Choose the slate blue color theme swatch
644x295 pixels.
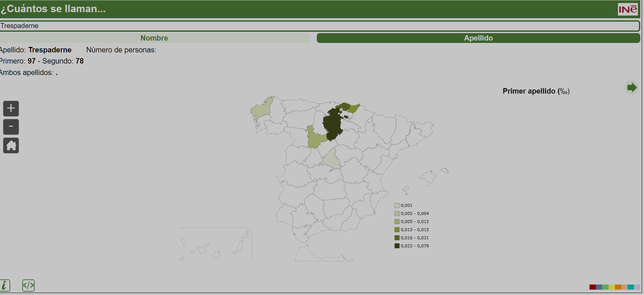coord(599,287)
